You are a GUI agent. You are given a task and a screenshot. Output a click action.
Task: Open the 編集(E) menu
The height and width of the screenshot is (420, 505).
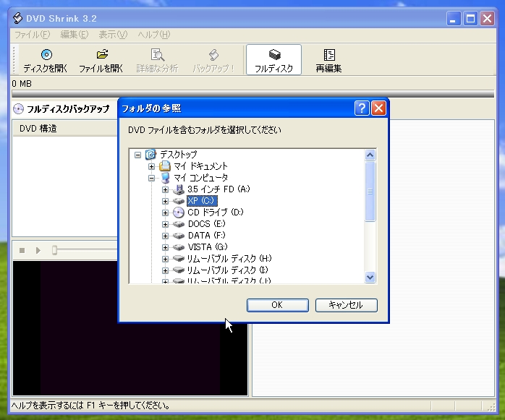click(x=75, y=35)
